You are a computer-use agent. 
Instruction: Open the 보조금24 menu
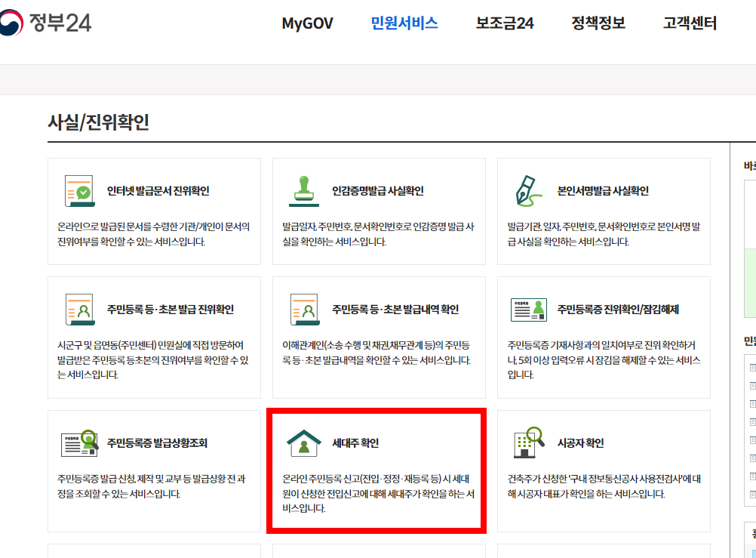505,23
